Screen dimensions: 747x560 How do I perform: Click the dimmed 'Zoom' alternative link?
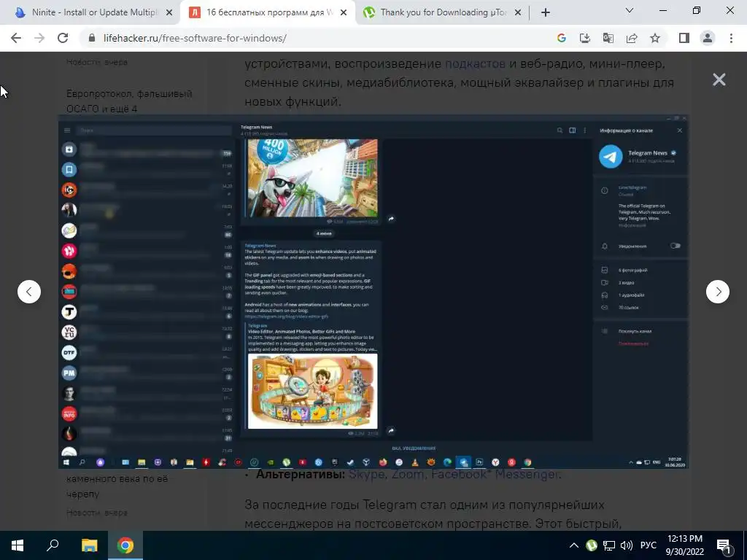click(x=409, y=474)
